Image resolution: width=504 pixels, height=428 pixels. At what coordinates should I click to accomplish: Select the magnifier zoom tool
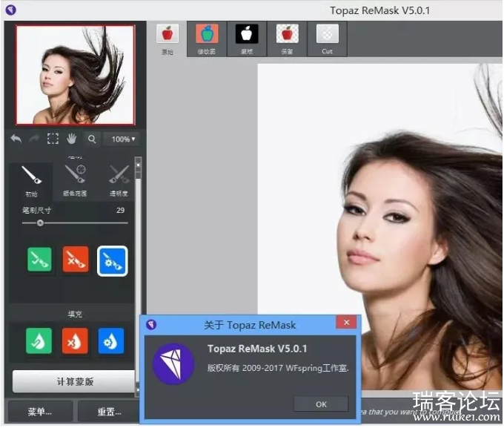click(92, 139)
